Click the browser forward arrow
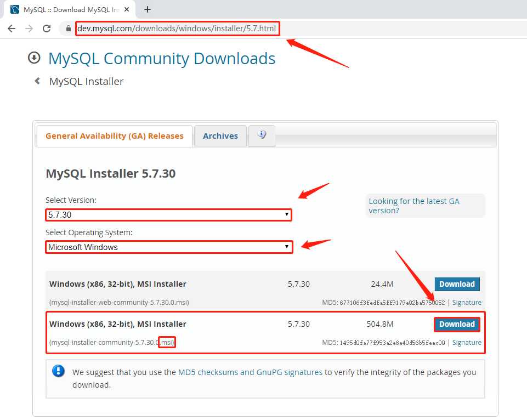The height and width of the screenshot is (420, 527). click(x=29, y=29)
